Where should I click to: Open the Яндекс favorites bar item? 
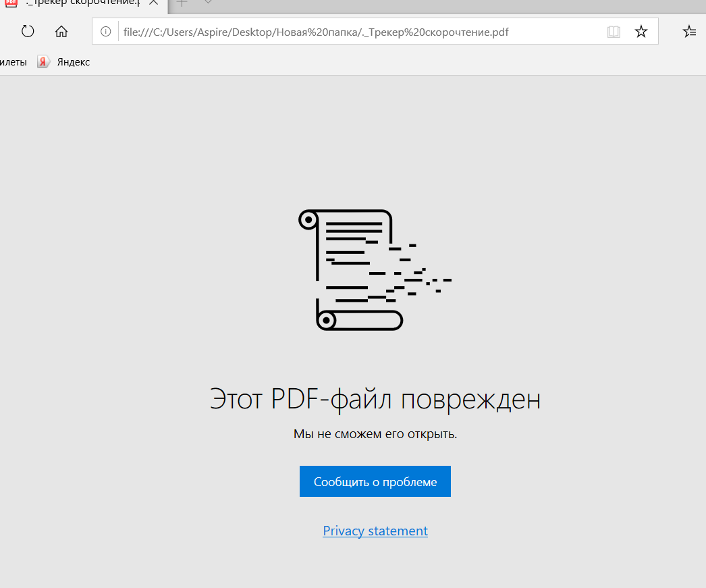(73, 62)
